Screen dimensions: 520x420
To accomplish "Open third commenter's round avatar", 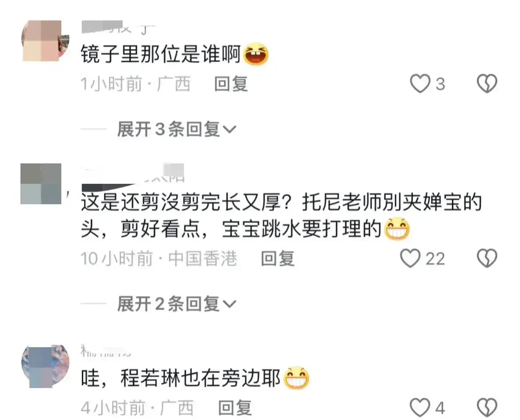I will (x=45, y=366).
